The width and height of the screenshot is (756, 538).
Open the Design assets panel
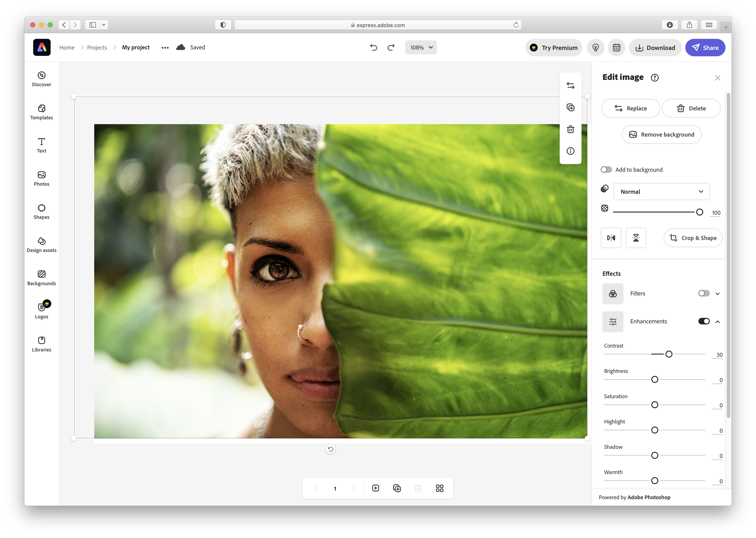(41, 245)
